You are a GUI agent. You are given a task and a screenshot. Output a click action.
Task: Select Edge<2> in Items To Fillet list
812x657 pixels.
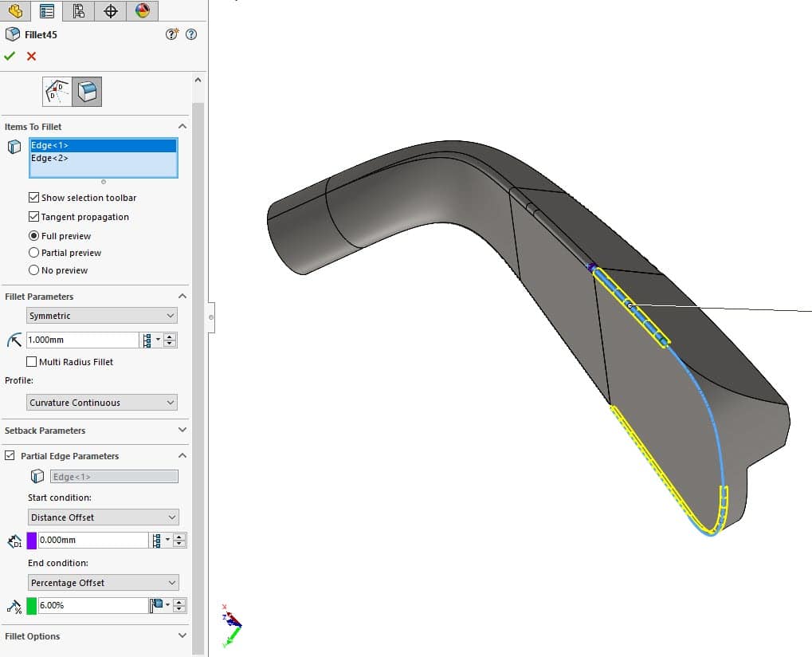(49, 159)
